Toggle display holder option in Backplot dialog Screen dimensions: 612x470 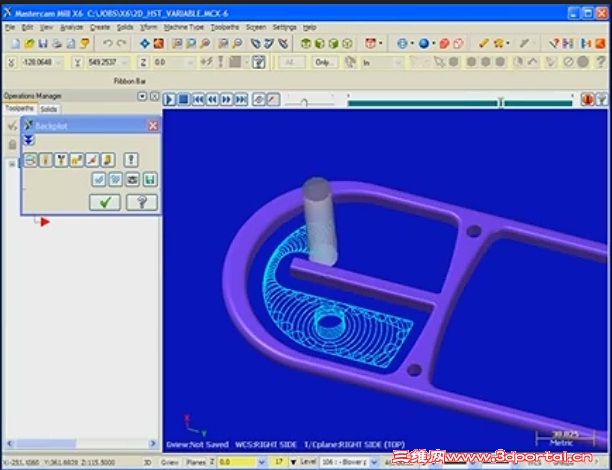pos(61,160)
